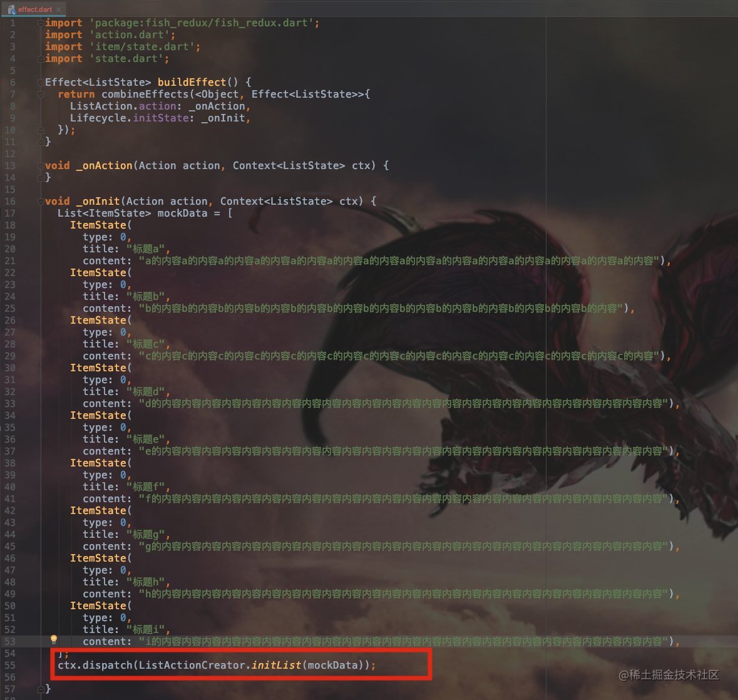This screenshot has height=700, width=738.
Task: Click the buildEffect function name
Action: coord(192,83)
